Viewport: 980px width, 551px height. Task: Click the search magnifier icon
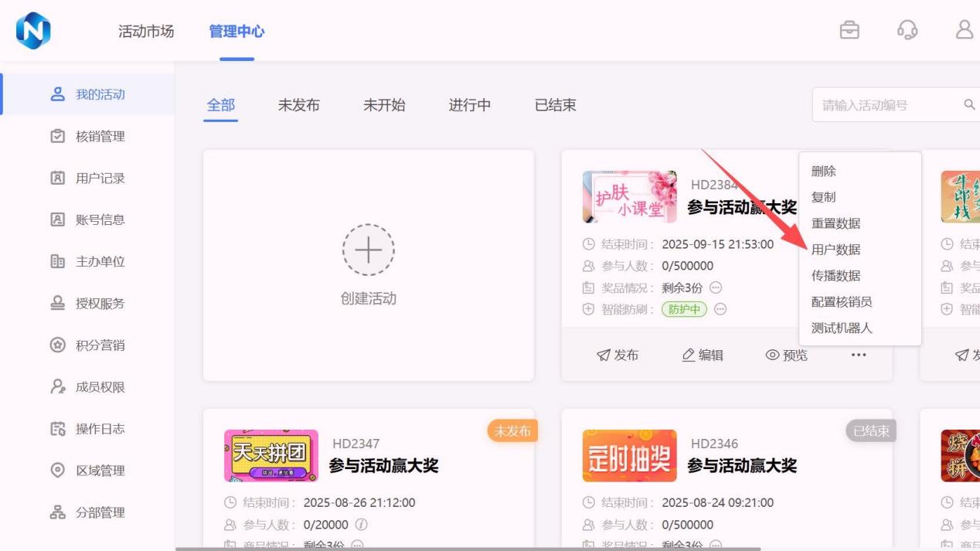[x=969, y=104]
